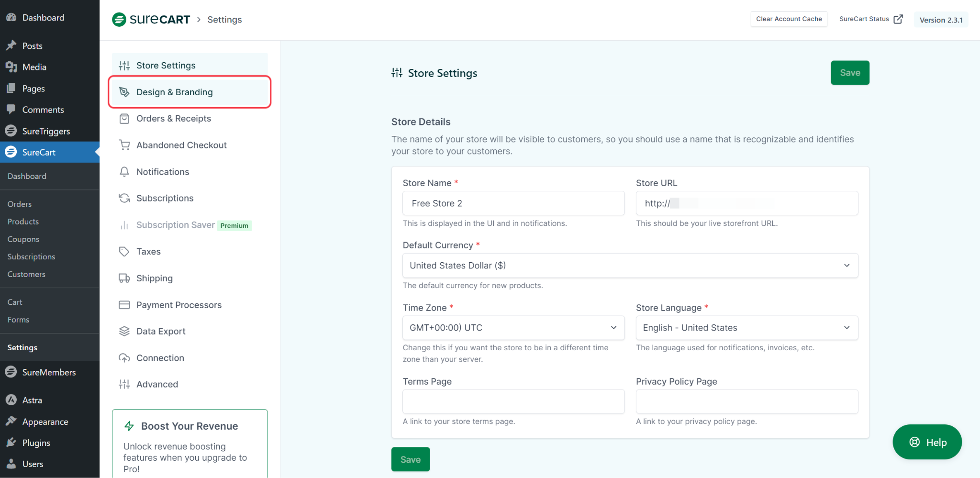
Task: Click the SureTriggers icon in WordPress menu
Action: [x=11, y=131]
